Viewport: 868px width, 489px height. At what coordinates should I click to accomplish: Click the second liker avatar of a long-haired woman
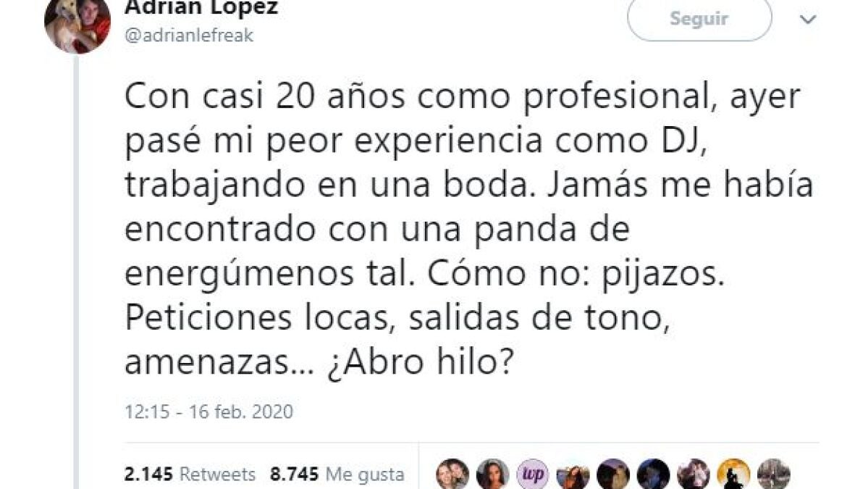(493, 474)
